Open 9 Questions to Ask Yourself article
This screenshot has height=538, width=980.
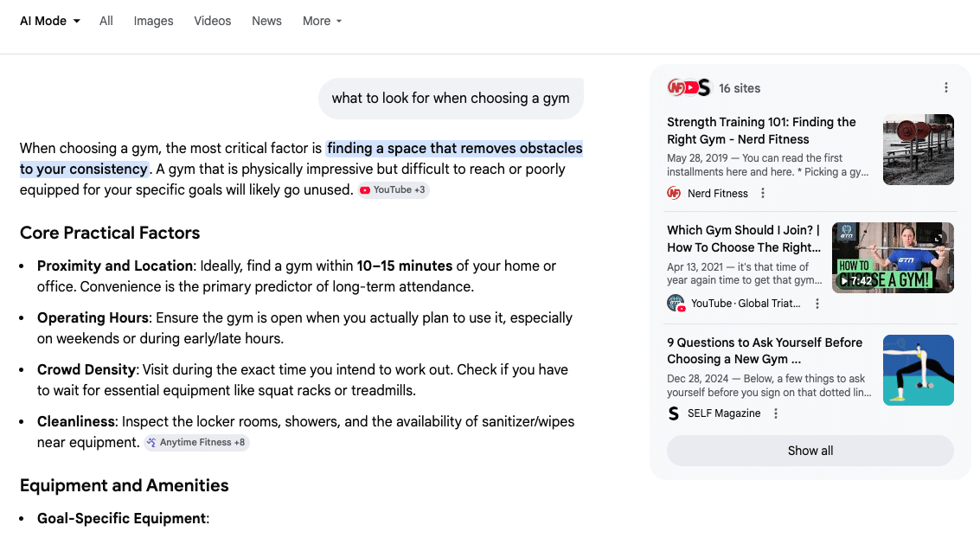[x=765, y=350]
